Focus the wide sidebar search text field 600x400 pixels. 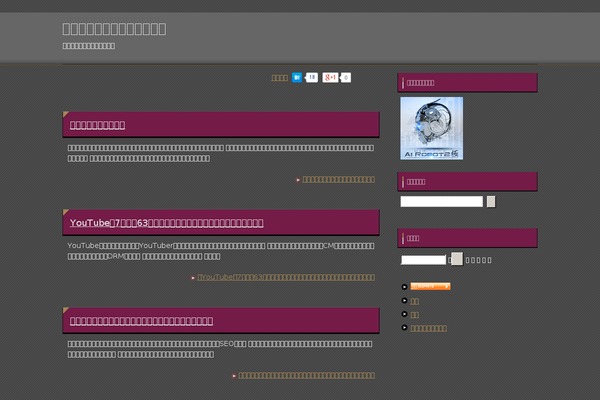[x=442, y=201]
